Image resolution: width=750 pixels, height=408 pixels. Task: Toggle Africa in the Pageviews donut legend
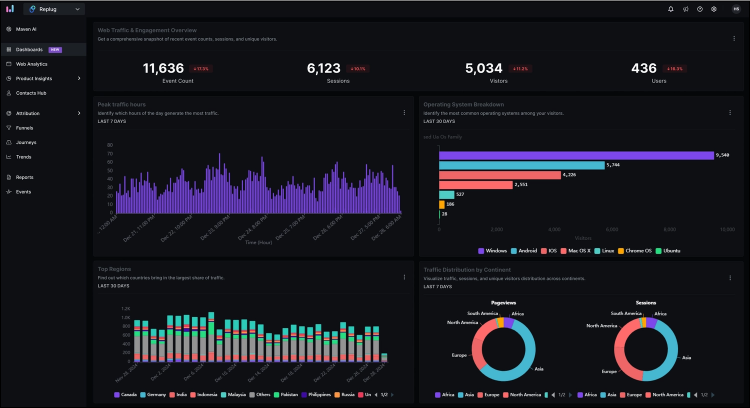point(444,395)
